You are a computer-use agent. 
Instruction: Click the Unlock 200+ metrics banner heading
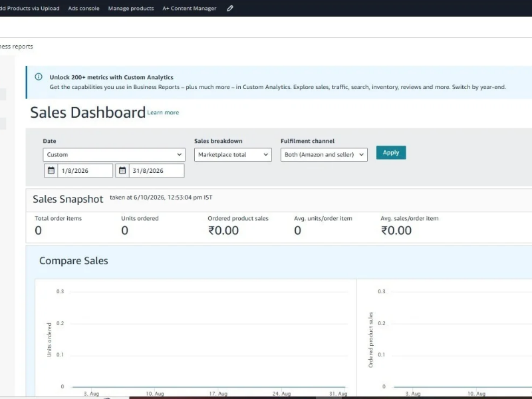pos(111,77)
